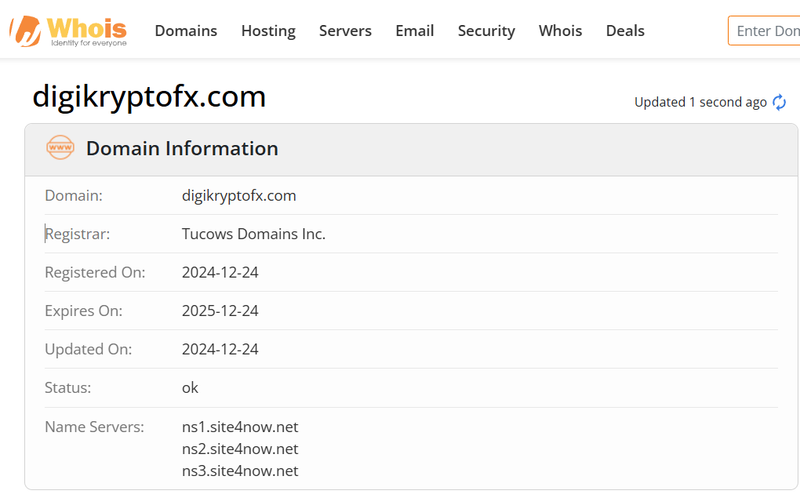Open the Email menu
Image resolution: width=800 pixels, height=494 pixels.
(415, 31)
